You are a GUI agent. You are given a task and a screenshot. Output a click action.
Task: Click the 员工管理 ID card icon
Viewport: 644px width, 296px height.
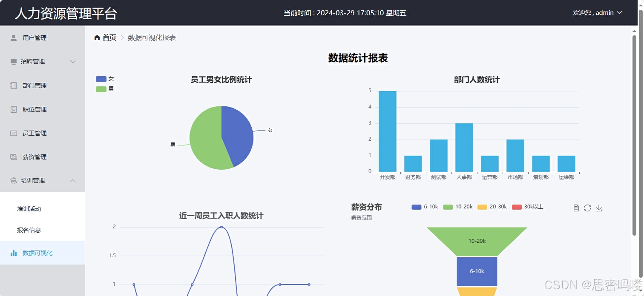pos(14,133)
